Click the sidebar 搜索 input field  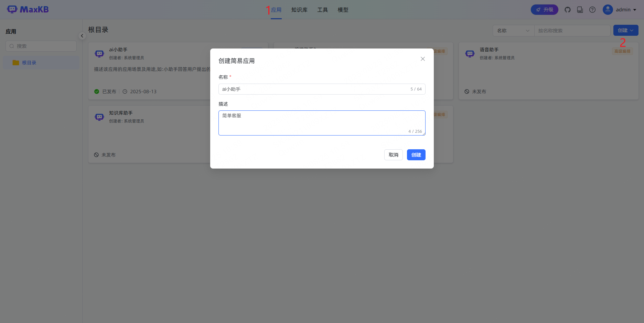[x=41, y=46]
